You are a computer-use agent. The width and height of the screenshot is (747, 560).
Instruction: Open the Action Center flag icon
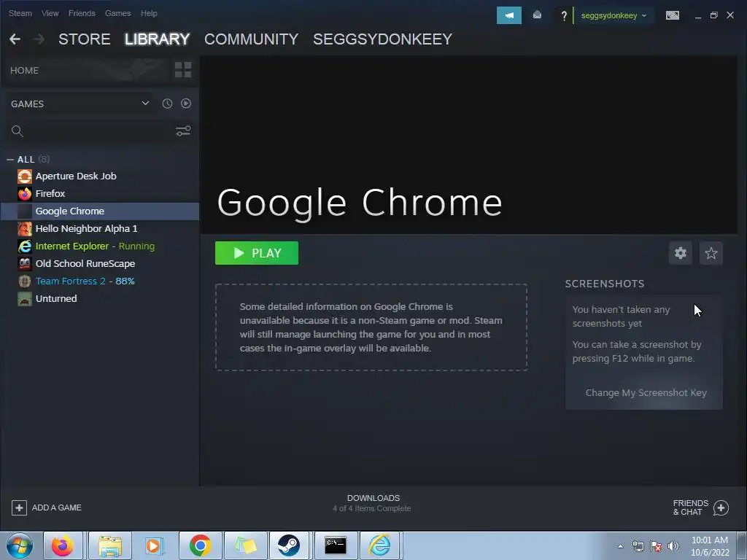(x=656, y=546)
